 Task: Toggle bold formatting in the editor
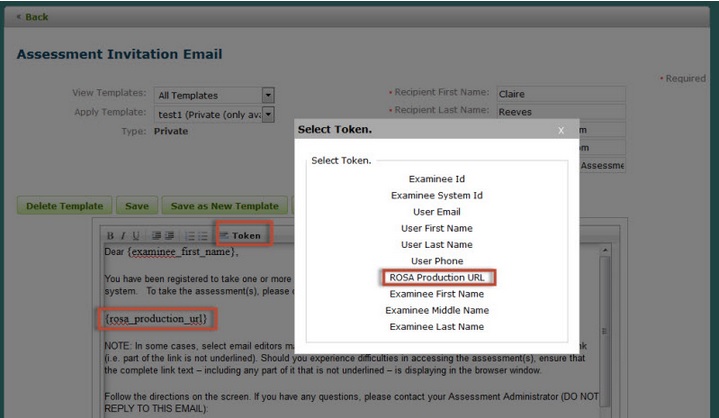tap(110, 236)
